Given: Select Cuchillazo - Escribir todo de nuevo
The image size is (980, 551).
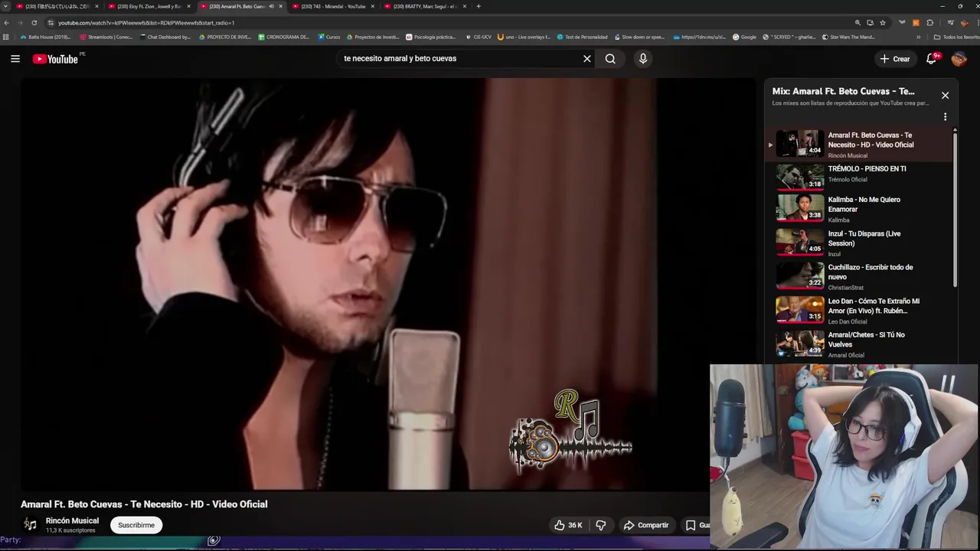Looking at the screenshot, I should tap(857, 276).
